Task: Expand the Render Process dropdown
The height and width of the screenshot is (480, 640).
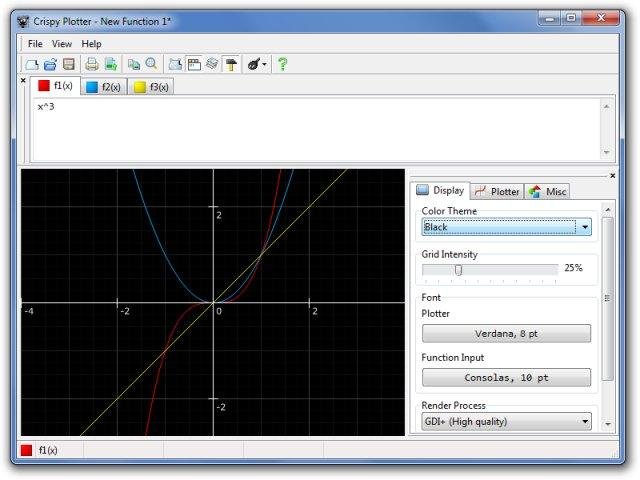Action: [506, 422]
